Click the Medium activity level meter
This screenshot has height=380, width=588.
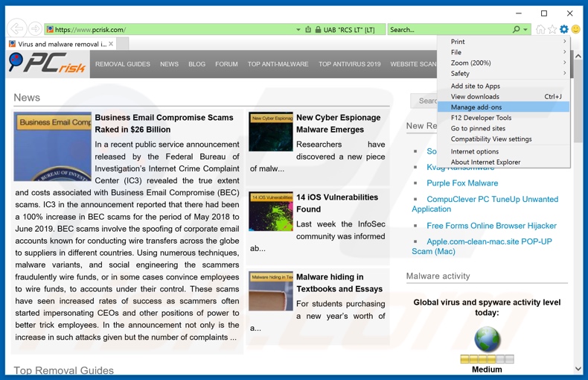pos(487,359)
